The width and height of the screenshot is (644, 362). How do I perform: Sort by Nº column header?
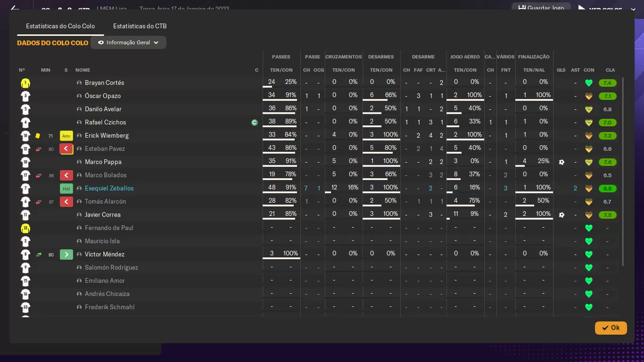coord(22,70)
